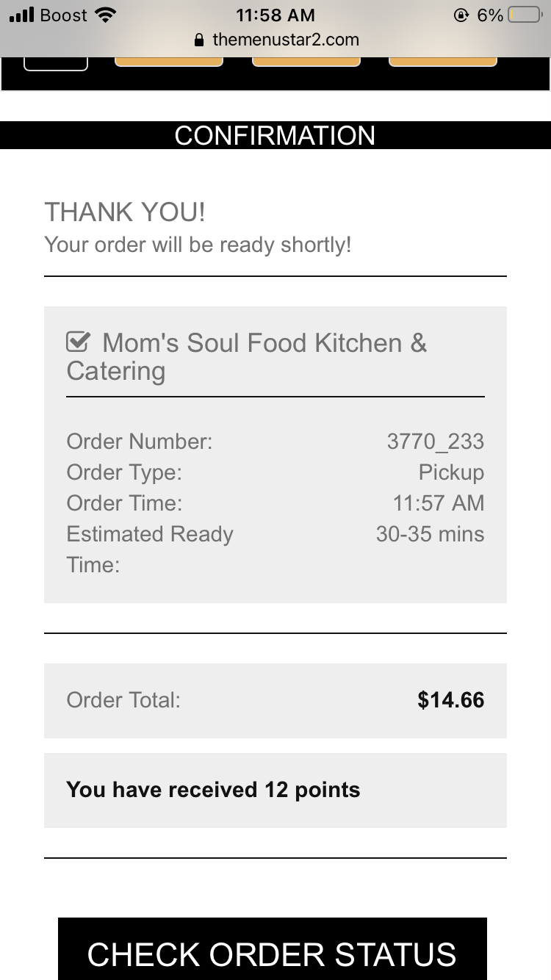Tap the cellular signal bars icon
Viewport: 551px width, 980px height.
[22, 15]
